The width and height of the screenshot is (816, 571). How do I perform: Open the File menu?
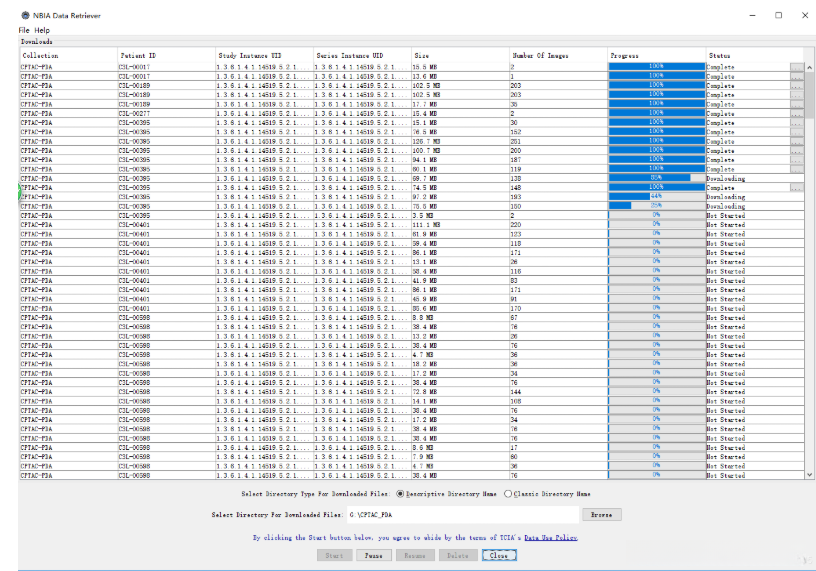click(24, 30)
